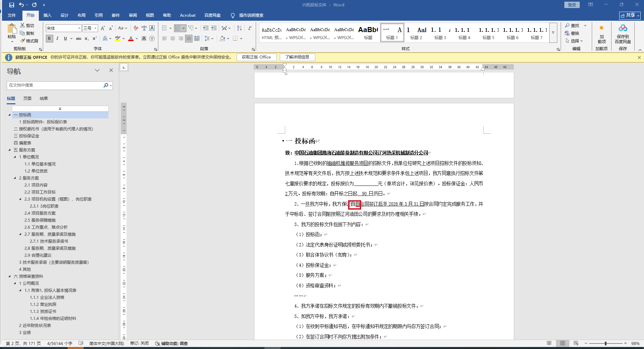Click the Format Painter (格式刷) button
This screenshot has height=349, width=644.
pos(29,41)
